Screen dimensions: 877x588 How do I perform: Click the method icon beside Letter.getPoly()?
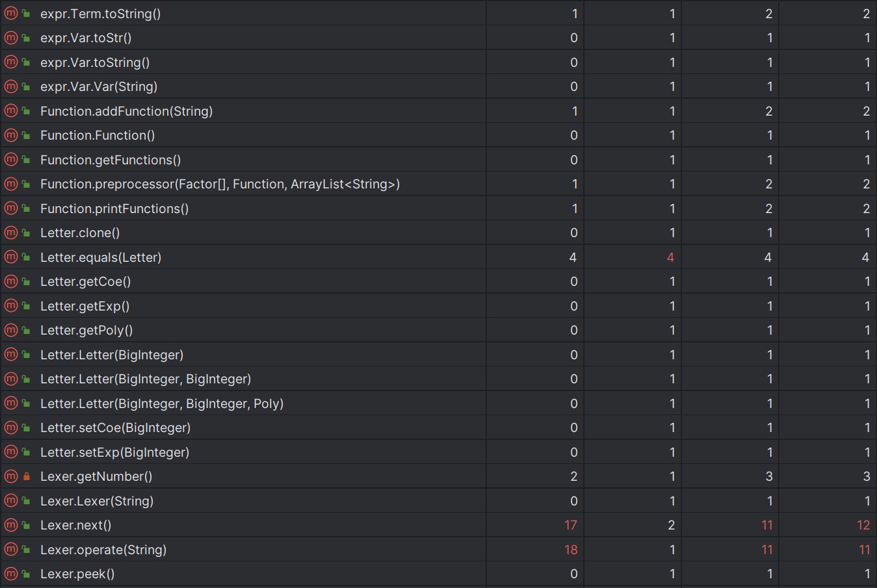[x=11, y=331]
